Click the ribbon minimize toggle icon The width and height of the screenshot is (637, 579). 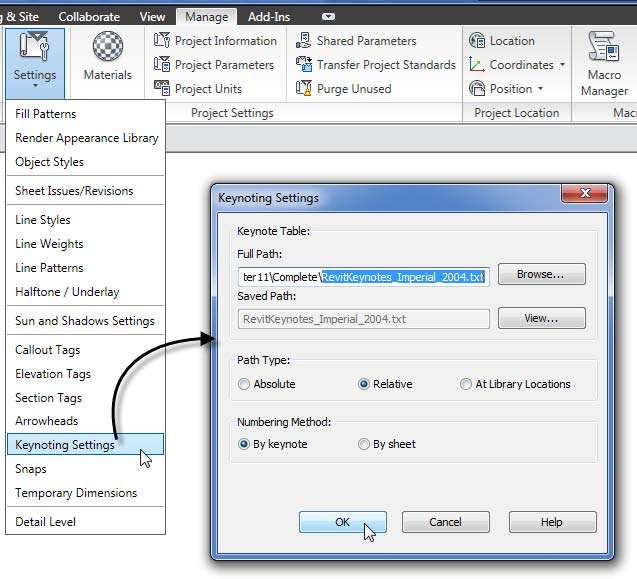tap(328, 17)
